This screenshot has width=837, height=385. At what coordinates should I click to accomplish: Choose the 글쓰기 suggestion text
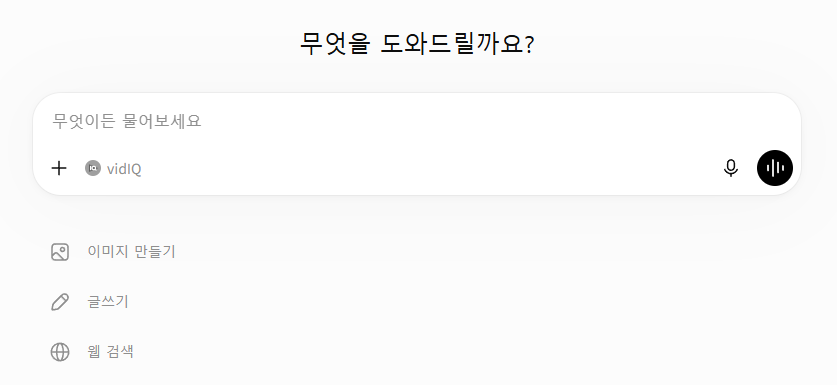click(x=108, y=302)
